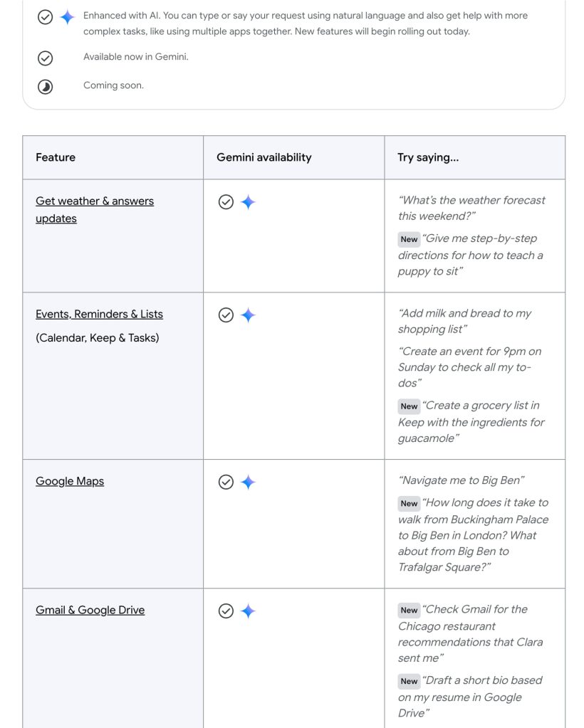Click the sparkle icon in the weather row

coord(248,202)
